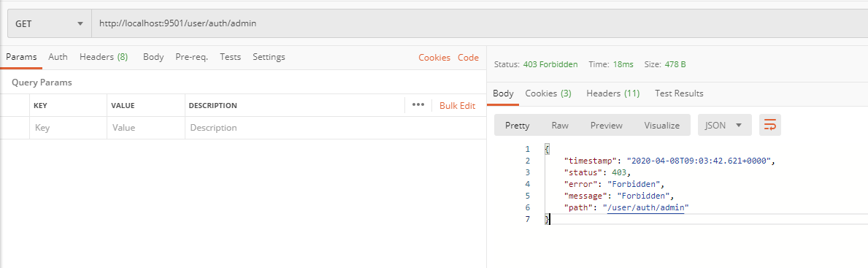Select the Visualize response view
This screenshot has width=868, height=268.
(x=661, y=125)
